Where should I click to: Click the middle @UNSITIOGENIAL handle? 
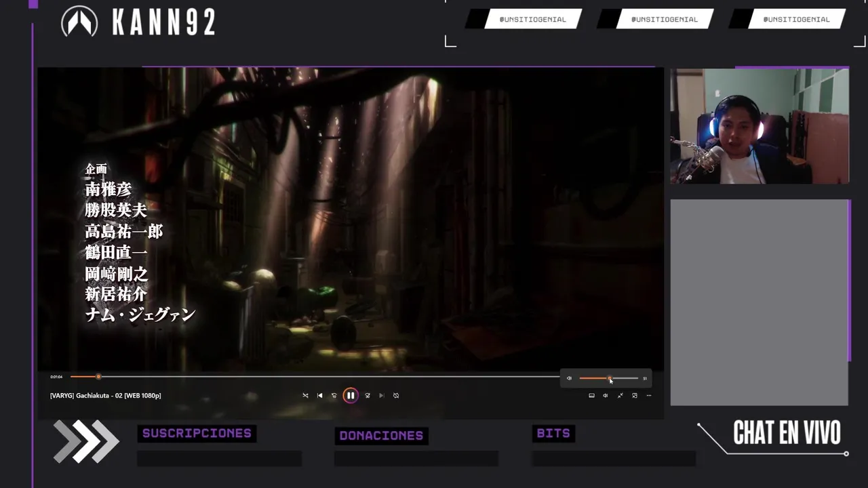pos(665,19)
